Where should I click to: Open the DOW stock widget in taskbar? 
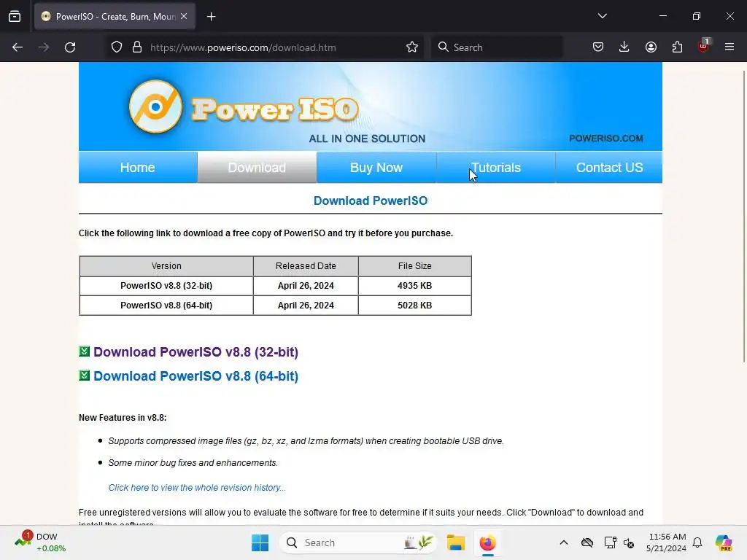coord(40,542)
